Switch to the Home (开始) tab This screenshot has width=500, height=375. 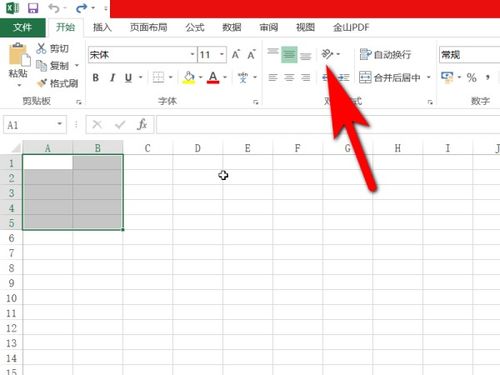pyautogui.click(x=65, y=27)
